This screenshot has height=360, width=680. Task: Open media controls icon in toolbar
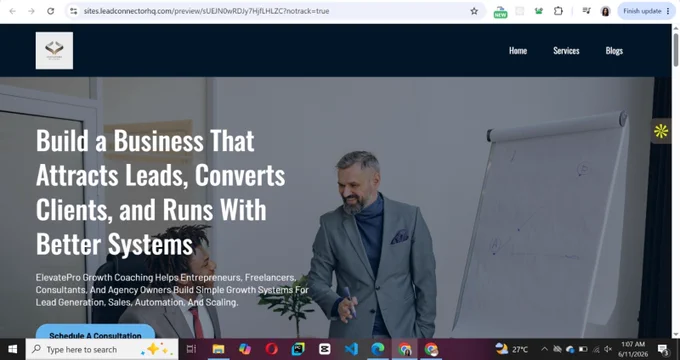[586, 11]
